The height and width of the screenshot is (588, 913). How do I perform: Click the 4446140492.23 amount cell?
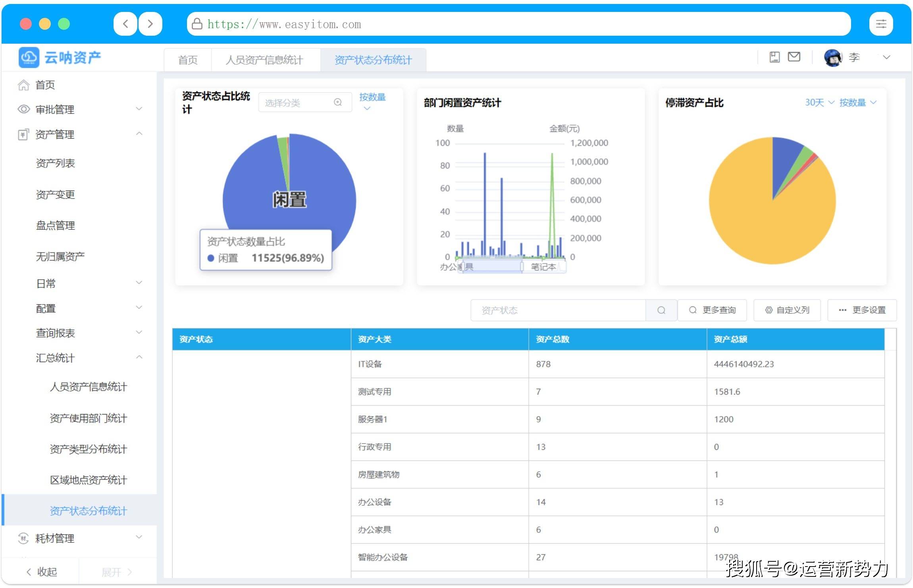(x=796, y=364)
